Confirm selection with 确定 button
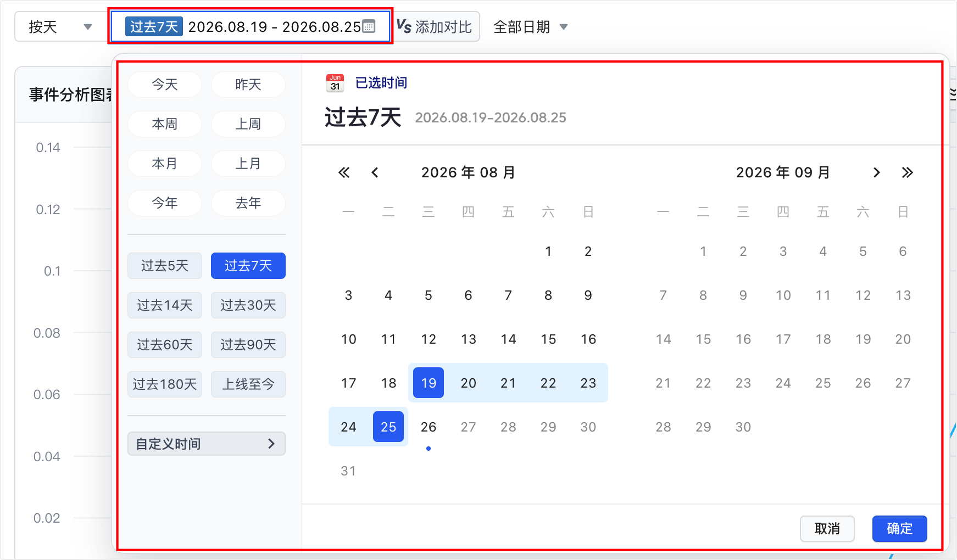 pos(900,529)
